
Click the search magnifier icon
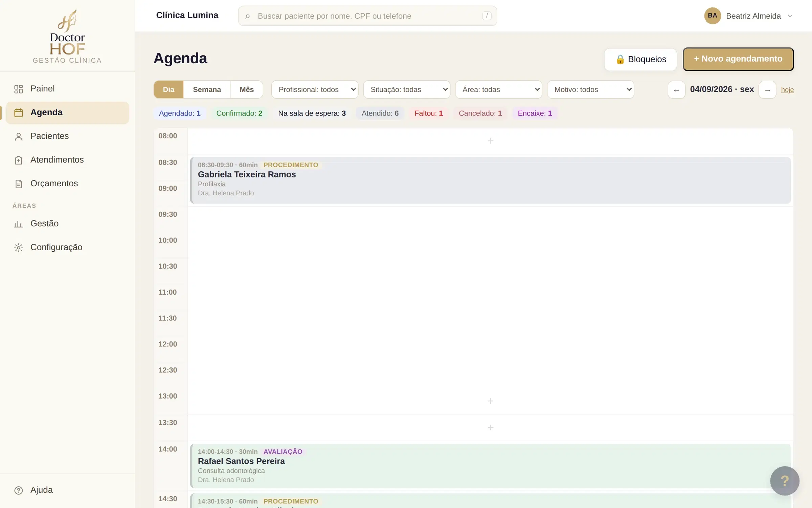pyautogui.click(x=247, y=16)
